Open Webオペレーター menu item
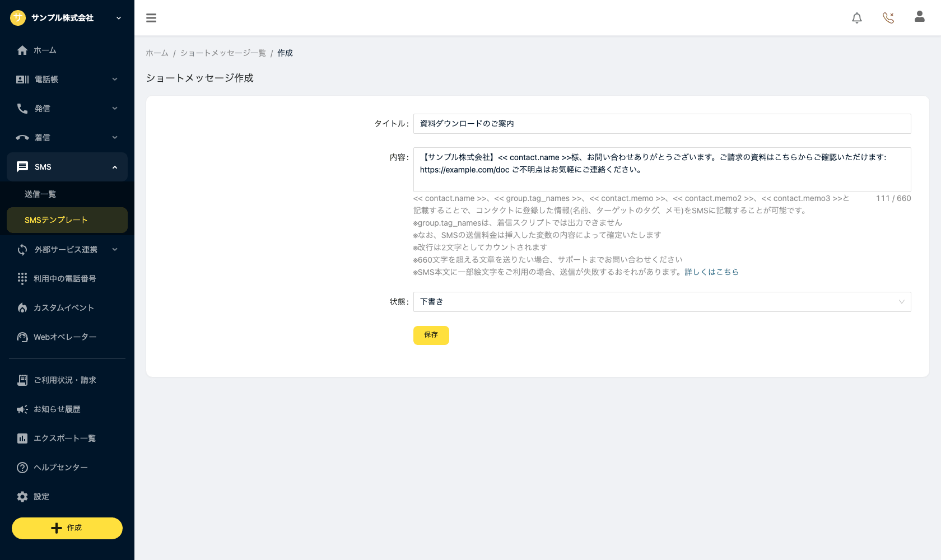 click(67, 337)
